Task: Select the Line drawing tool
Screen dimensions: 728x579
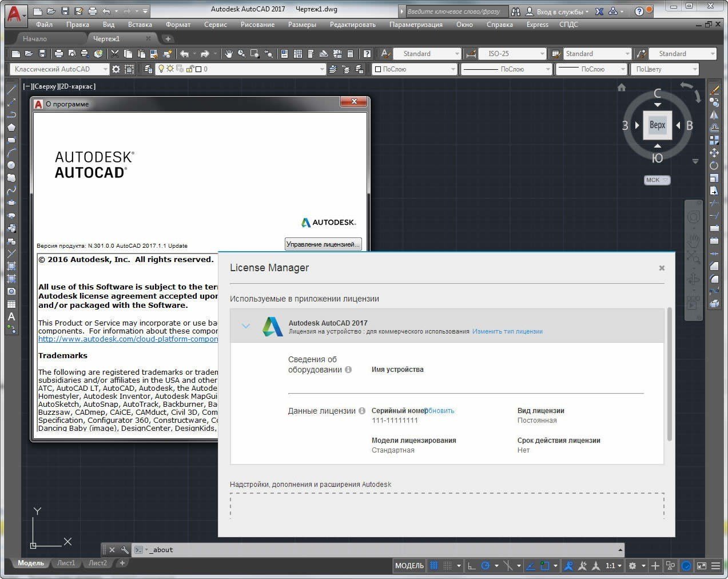Action: 11,90
